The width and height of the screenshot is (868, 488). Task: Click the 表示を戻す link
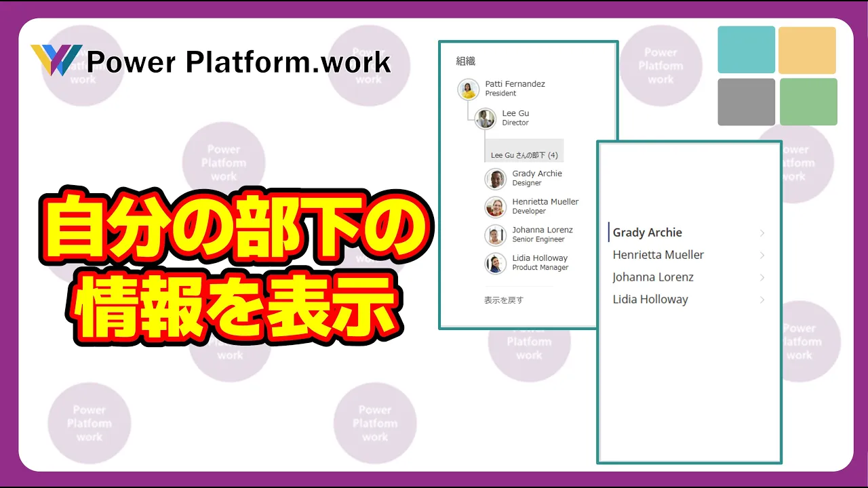(x=504, y=300)
